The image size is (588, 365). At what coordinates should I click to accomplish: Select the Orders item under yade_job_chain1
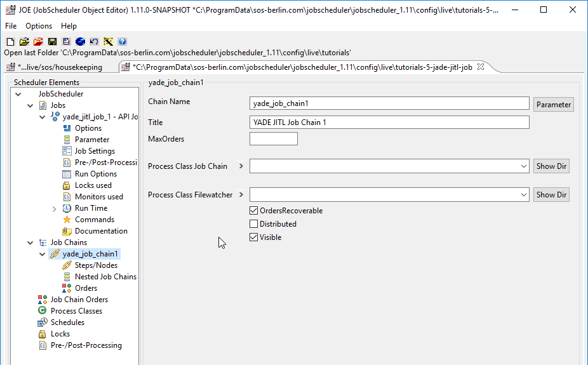(x=86, y=288)
